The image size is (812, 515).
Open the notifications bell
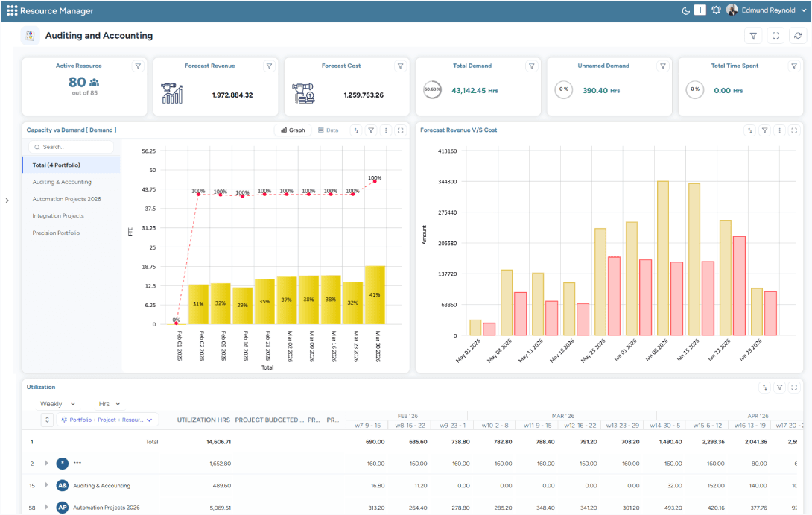pyautogui.click(x=716, y=10)
